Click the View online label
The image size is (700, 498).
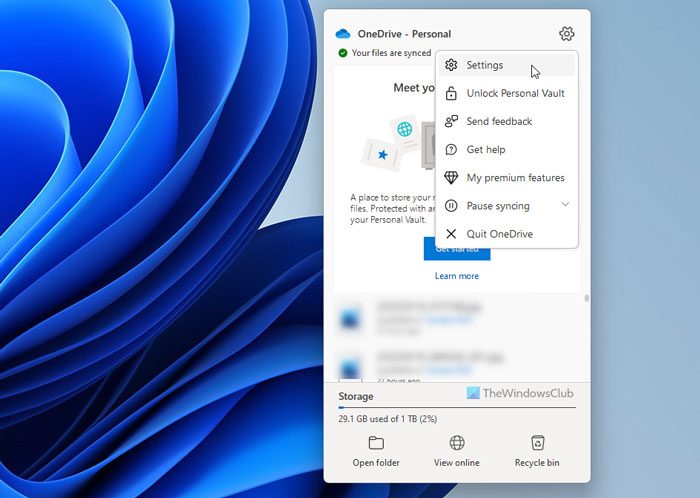pyautogui.click(x=457, y=463)
